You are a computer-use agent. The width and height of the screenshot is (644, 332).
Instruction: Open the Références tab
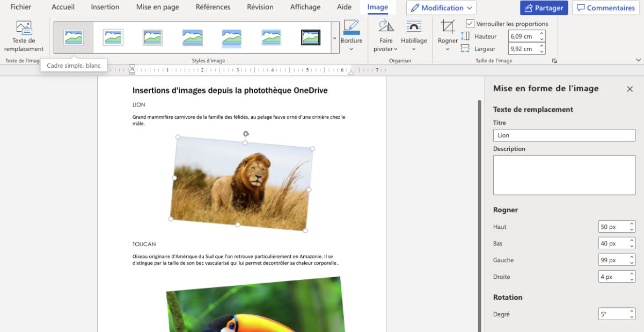tap(213, 8)
